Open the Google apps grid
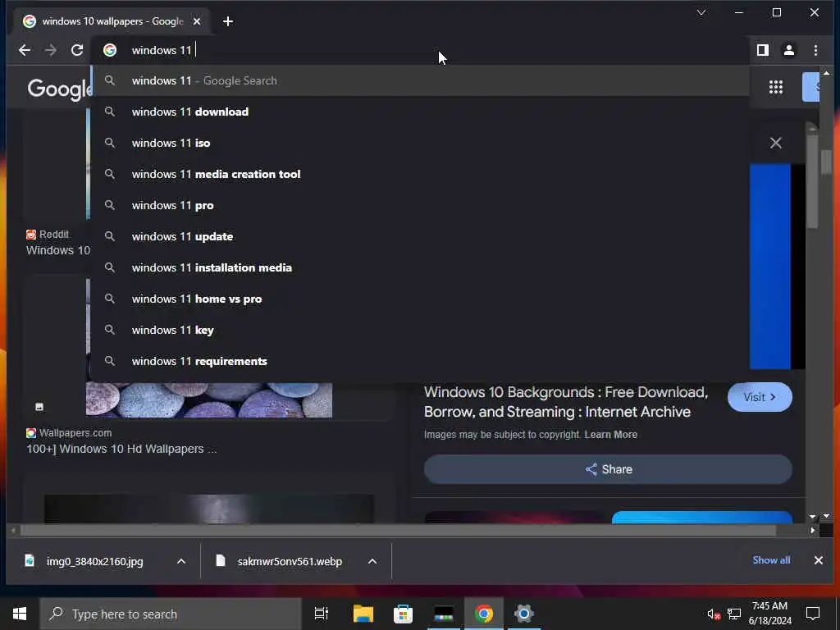 [776, 87]
